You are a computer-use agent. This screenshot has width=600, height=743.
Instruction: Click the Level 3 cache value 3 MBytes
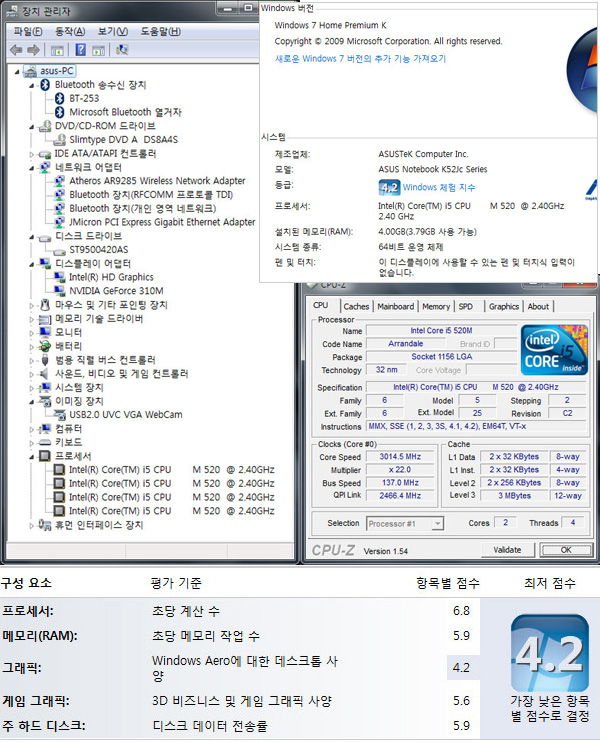[515, 496]
